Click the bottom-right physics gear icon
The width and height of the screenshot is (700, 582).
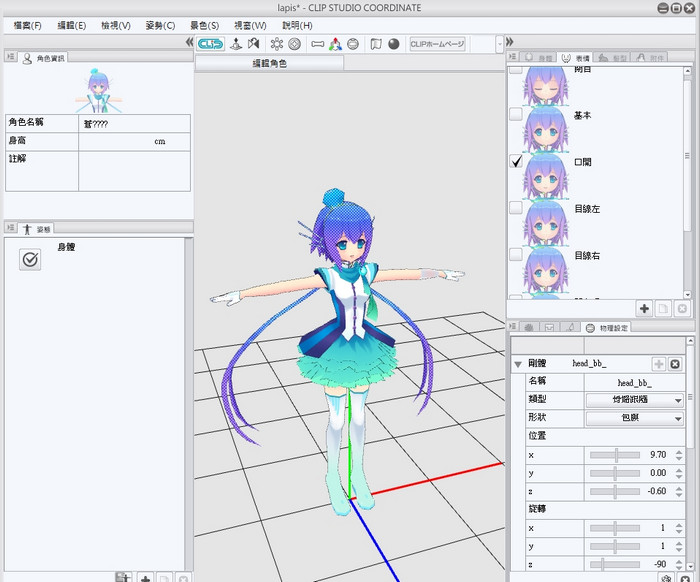(667, 579)
